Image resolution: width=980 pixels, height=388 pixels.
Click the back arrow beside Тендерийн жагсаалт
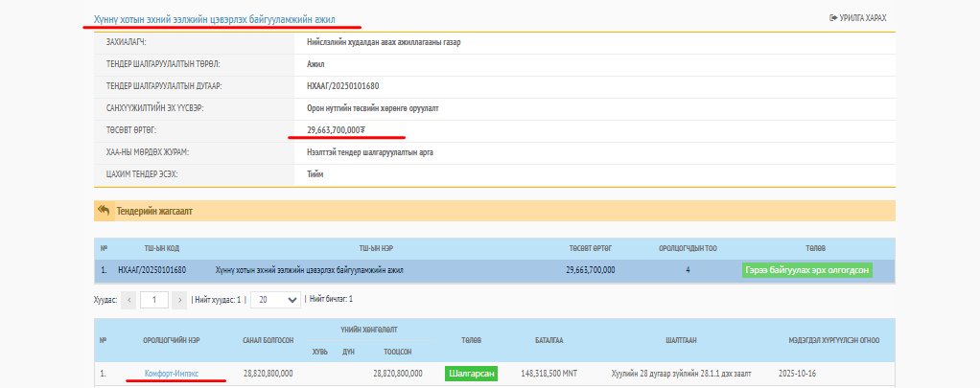(x=104, y=211)
